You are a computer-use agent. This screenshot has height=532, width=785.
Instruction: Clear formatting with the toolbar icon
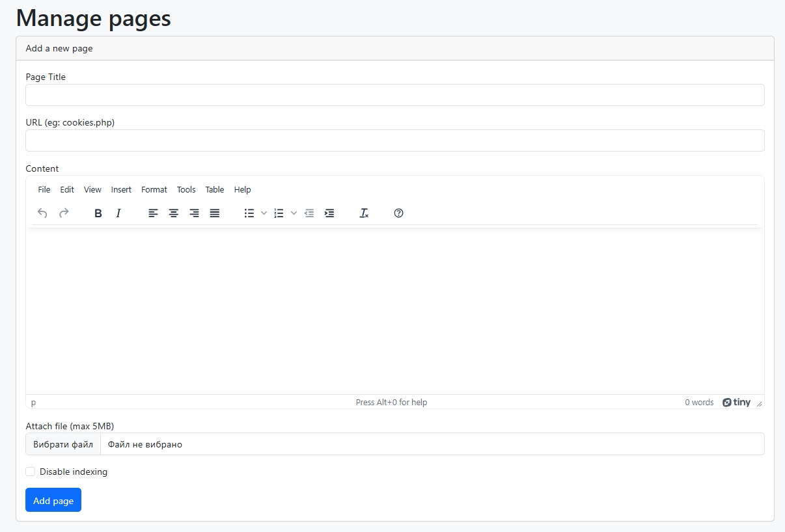pos(364,213)
